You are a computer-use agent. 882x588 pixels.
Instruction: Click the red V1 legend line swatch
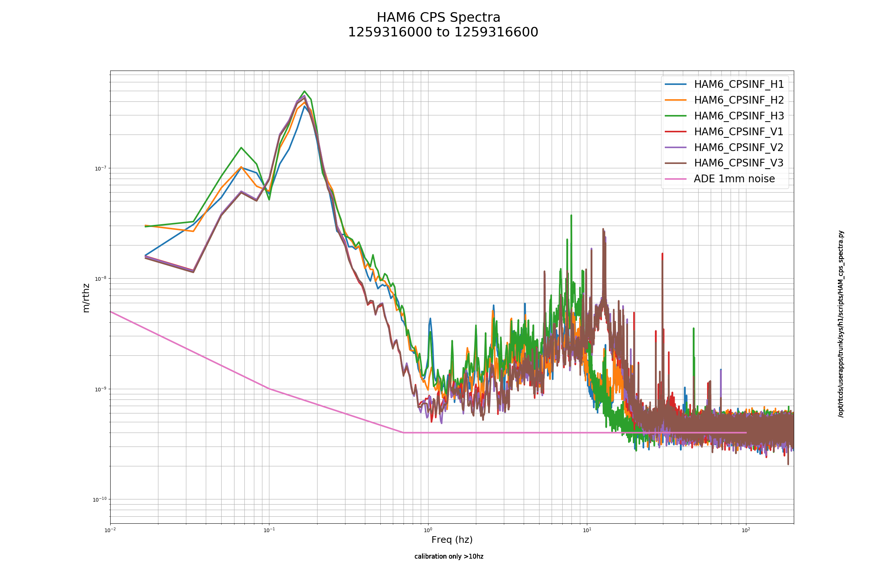[676, 132]
